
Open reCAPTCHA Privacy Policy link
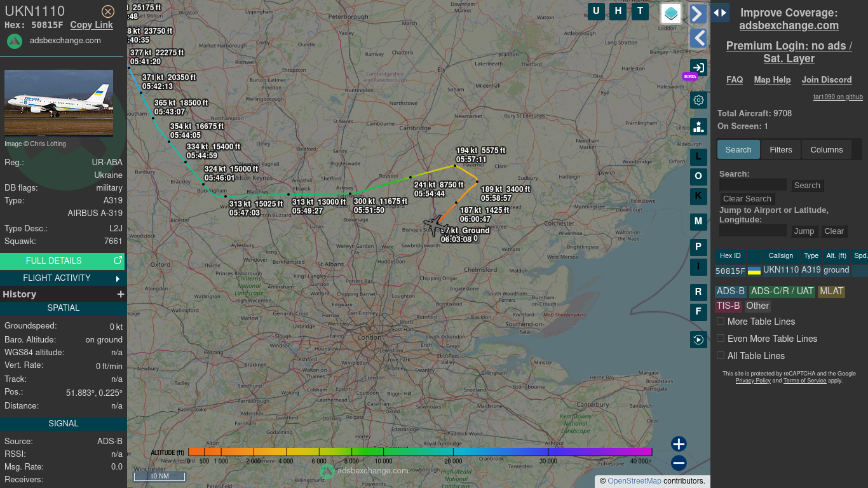tap(753, 381)
